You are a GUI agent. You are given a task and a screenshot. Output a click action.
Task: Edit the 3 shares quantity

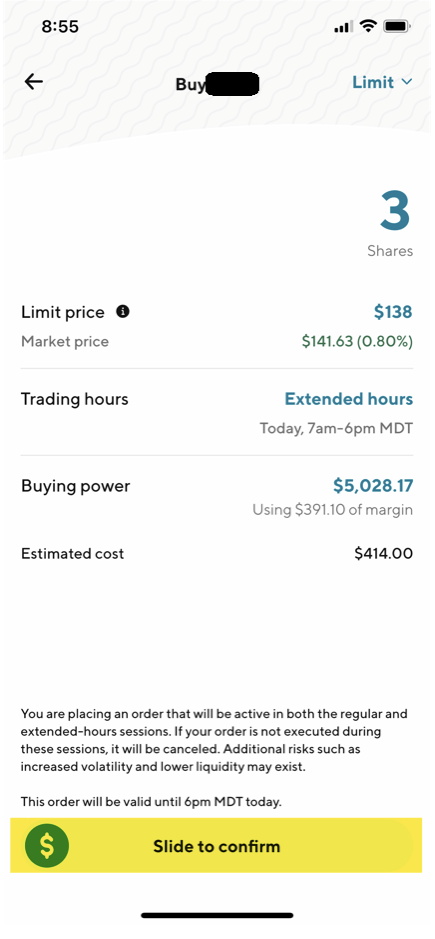(395, 211)
